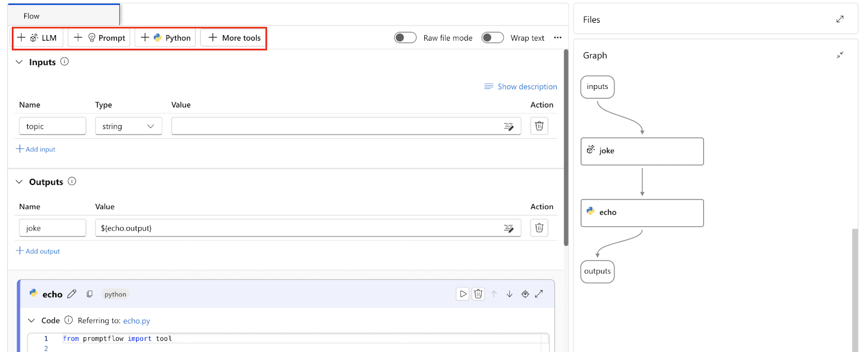868x352 pixels.
Task: Select the echo node in graph
Action: (642, 213)
